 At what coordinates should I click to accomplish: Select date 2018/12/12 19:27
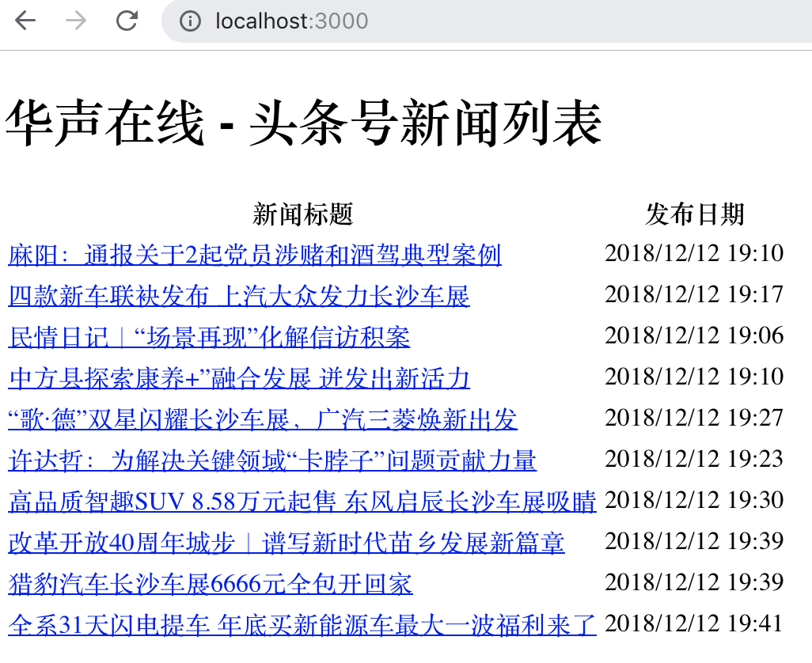(694, 418)
